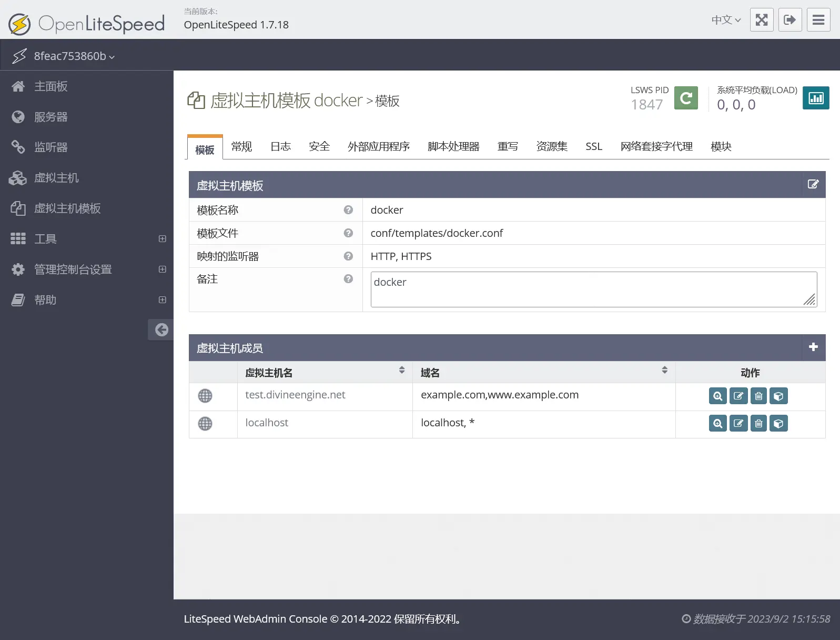Click the 'localhost, *' domain cell

coord(448,423)
